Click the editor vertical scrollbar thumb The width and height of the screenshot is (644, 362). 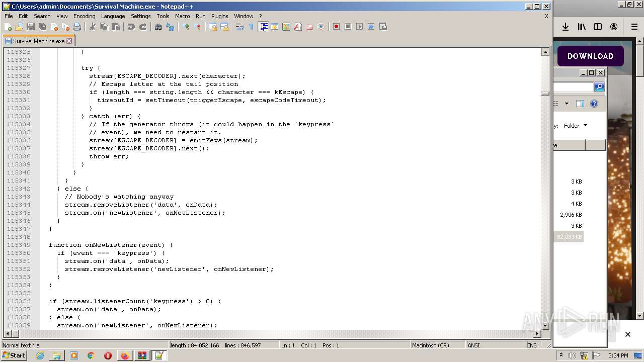click(x=545, y=93)
